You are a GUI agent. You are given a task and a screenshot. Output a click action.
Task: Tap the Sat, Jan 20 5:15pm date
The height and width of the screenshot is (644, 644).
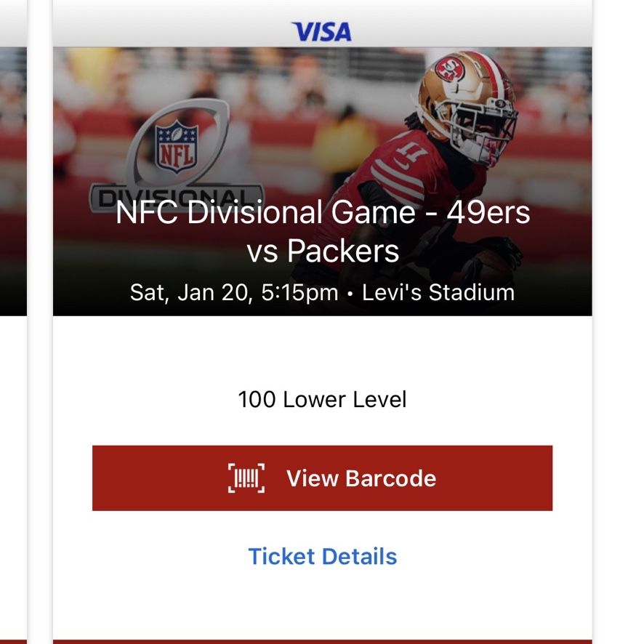coord(234,293)
